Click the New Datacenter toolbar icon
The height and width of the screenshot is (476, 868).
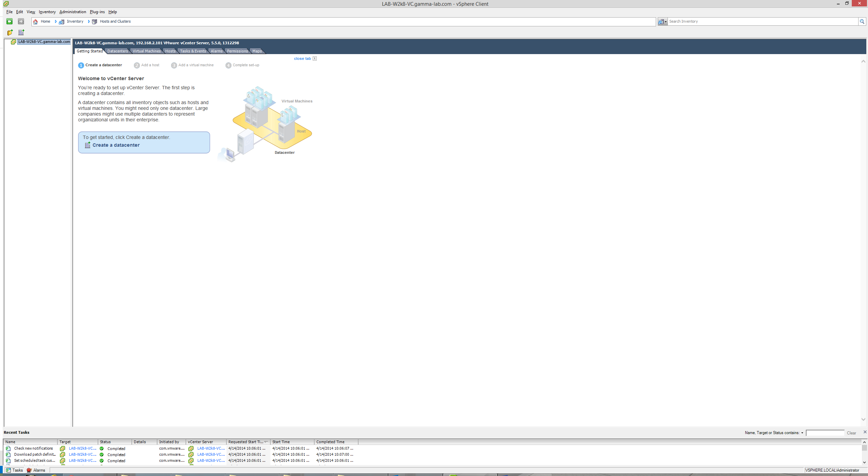[x=21, y=32]
